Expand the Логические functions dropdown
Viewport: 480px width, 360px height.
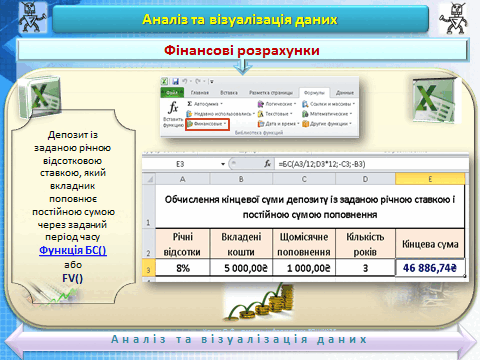pyautogui.click(x=277, y=104)
